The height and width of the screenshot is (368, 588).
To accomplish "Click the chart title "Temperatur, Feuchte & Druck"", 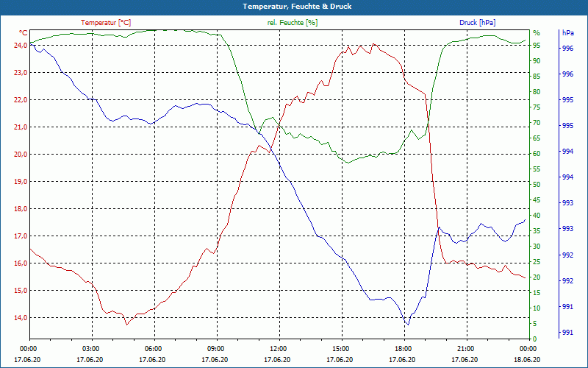I will [x=297, y=7].
